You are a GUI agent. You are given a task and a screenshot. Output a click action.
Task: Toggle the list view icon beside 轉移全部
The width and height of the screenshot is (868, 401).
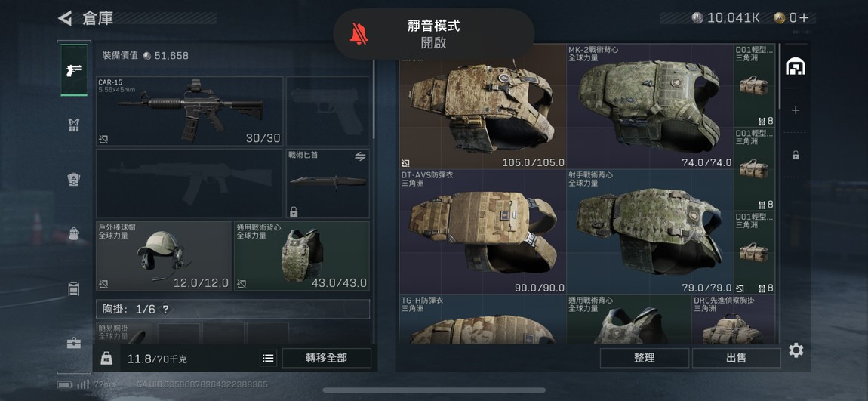[268, 359]
